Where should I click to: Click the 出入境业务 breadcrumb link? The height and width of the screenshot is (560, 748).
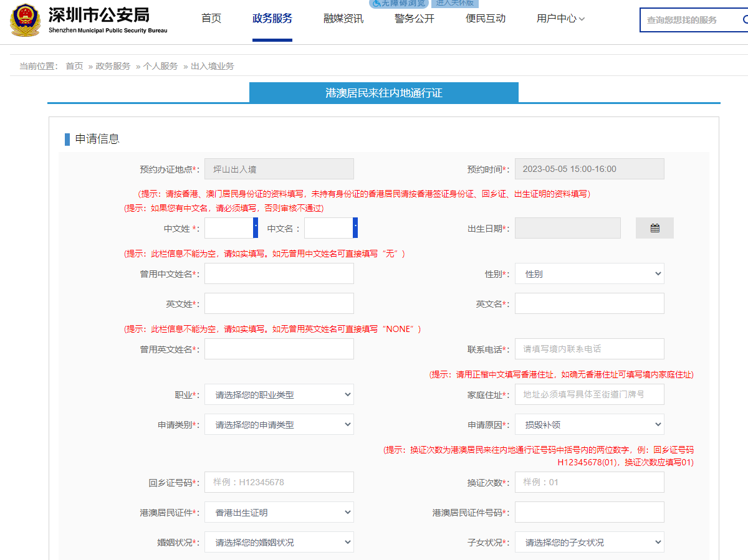point(213,66)
